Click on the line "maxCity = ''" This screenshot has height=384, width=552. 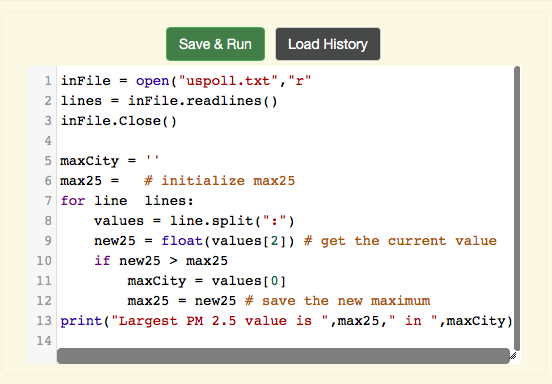pos(109,161)
